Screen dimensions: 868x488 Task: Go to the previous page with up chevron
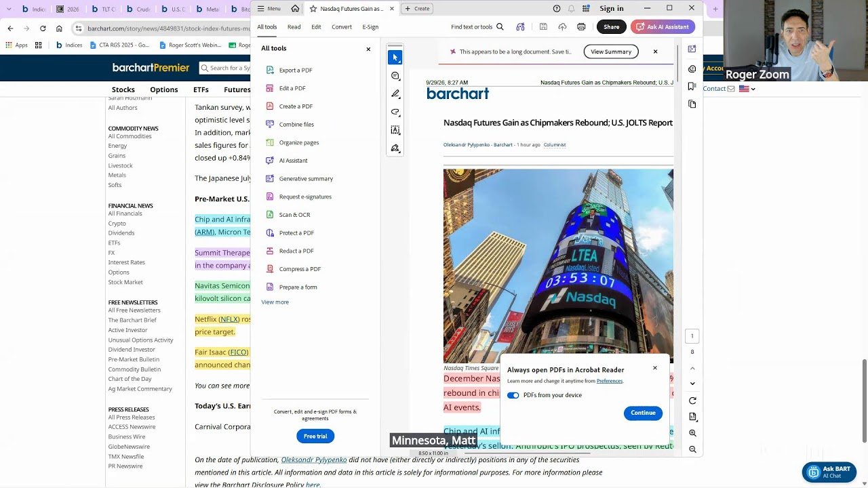coord(692,368)
